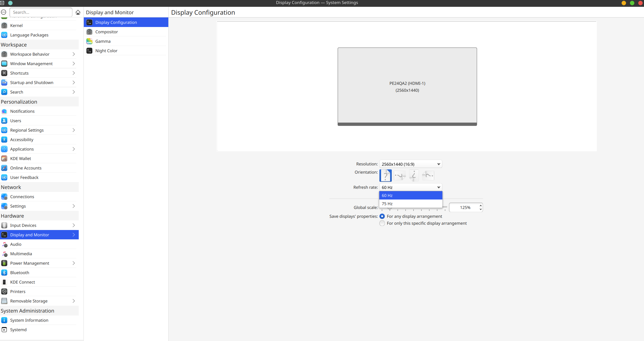Open the Resolution dropdown
The width and height of the screenshot is (644, 341).
[x=410, y=164]
